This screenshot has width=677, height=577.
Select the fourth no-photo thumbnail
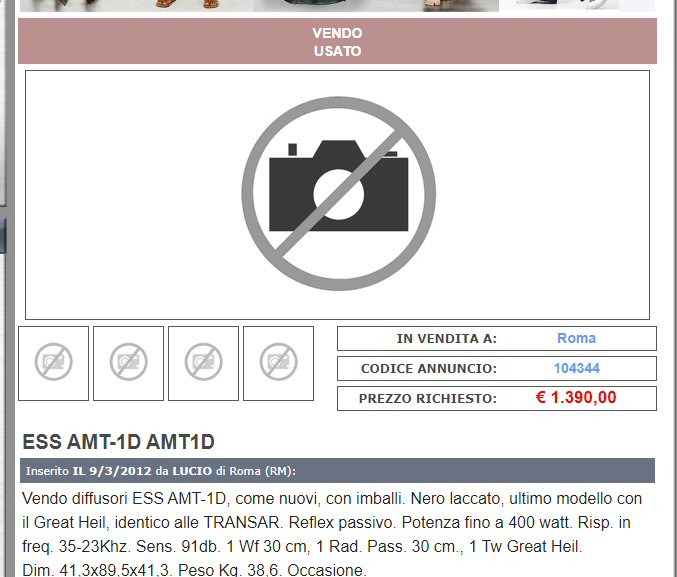click(x=278, y=363)
